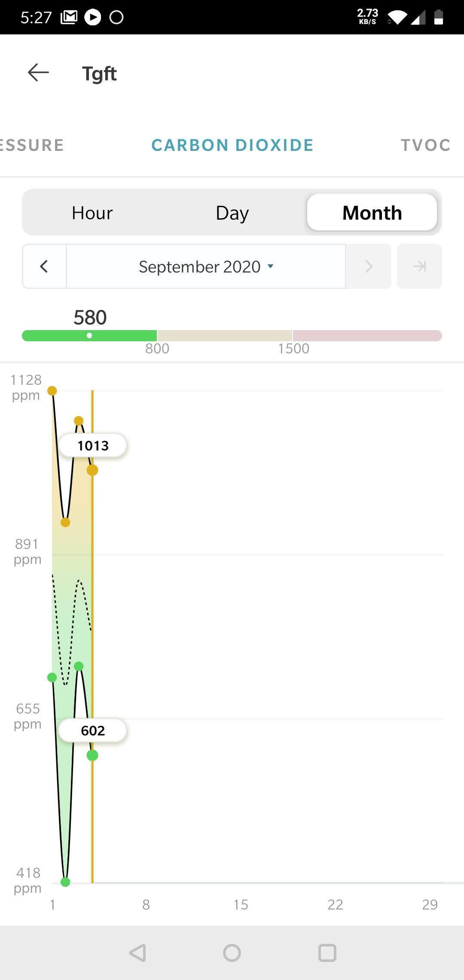Go to previous month chevron
Image resolution: width=464 pixels, height=980 pixels.
44,266
